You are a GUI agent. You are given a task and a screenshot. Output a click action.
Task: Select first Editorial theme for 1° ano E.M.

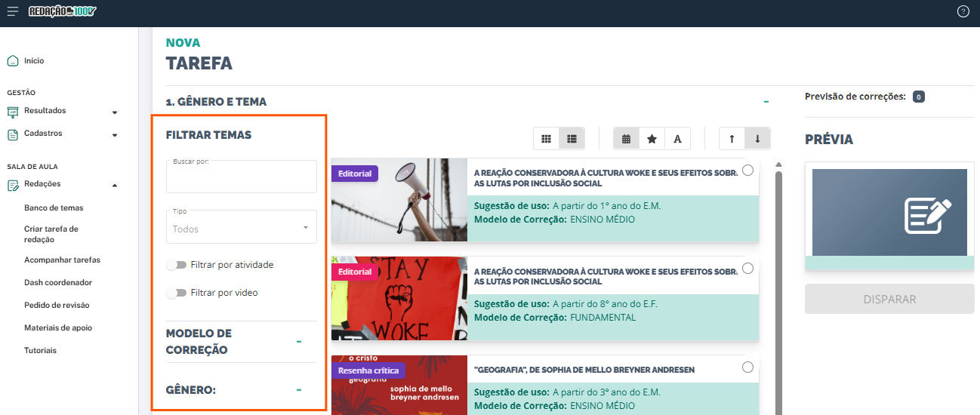(747, 171)
